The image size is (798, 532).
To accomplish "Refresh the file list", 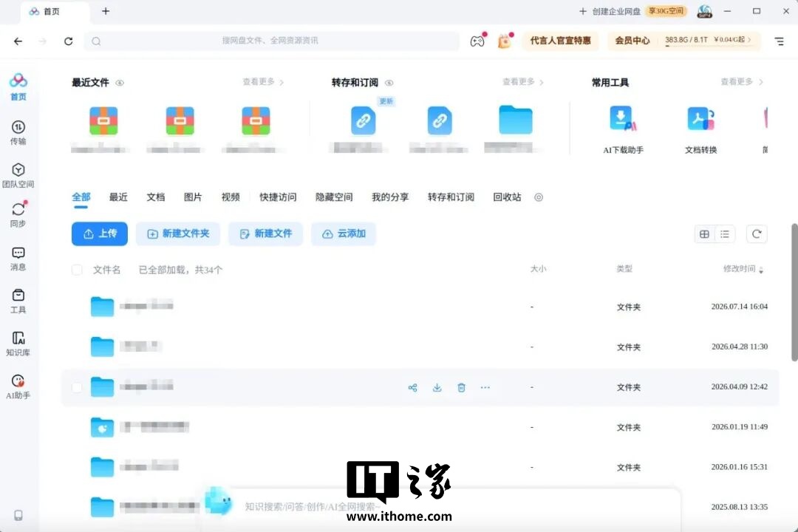I will click(x=757, y=234).
